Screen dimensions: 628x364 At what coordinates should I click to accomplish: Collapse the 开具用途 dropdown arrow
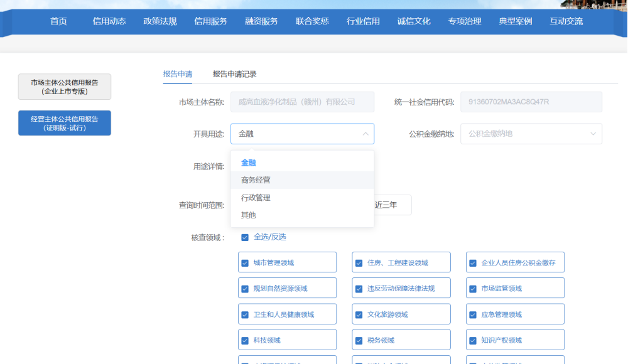[x=365, y=134]
